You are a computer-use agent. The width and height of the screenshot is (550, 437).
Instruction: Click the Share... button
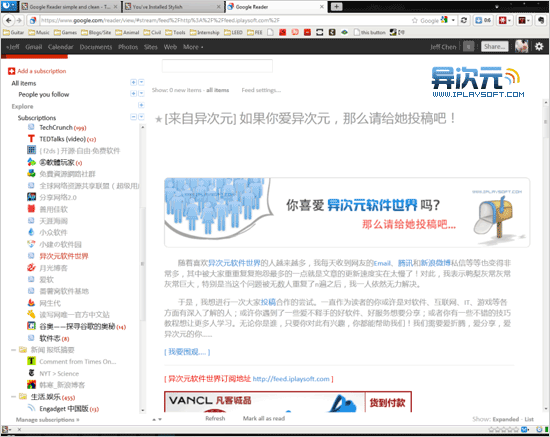(x=495, y=46)
